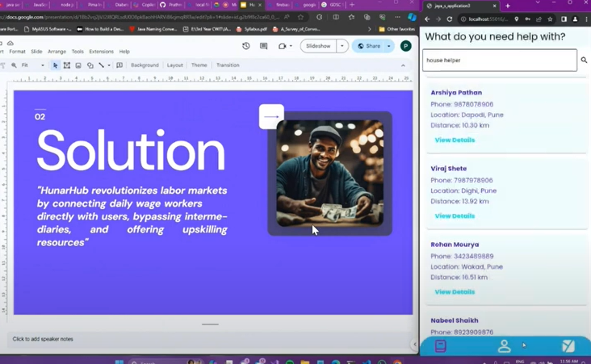Open the Fit zoom level dropdown
Screen dimensions: 591x364
click(x=31, y=65)
